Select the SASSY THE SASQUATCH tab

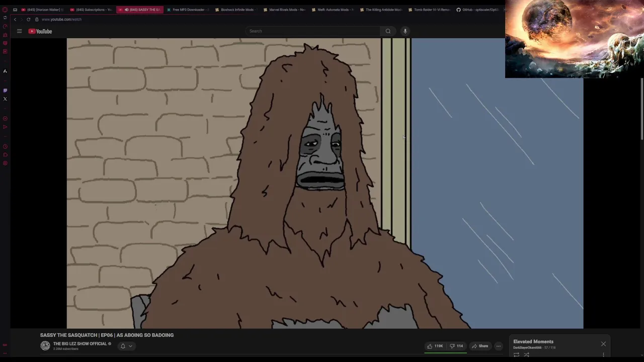tap(140, 10)
